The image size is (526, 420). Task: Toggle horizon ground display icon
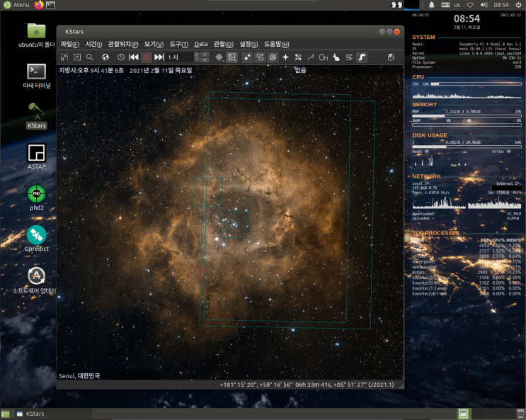tap(361, 57)
